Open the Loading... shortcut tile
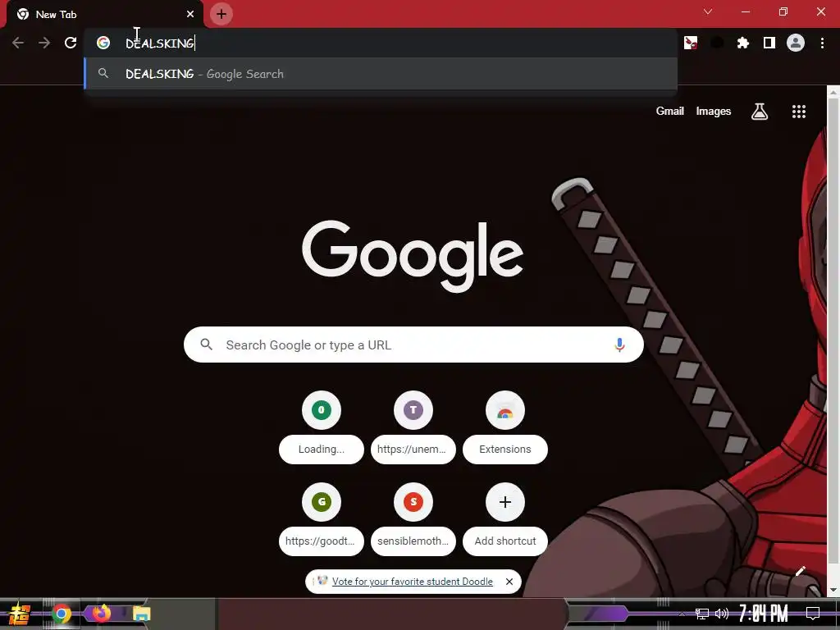 321,427
